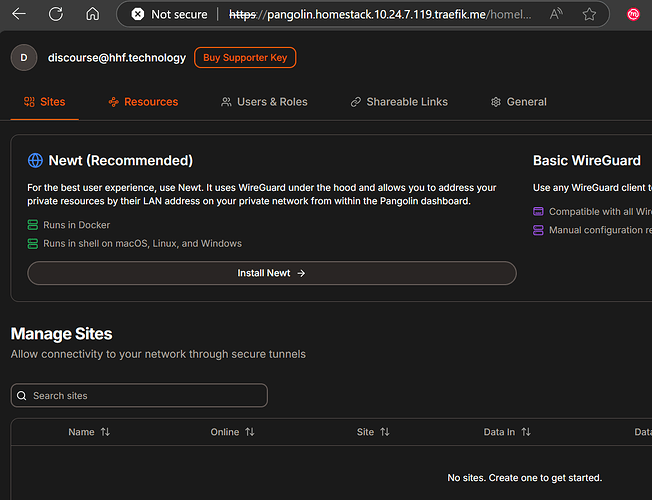Sort sites by Name column arrows
Screen dimensions: 652x500
pyautogui.click(x=105, y=432)
